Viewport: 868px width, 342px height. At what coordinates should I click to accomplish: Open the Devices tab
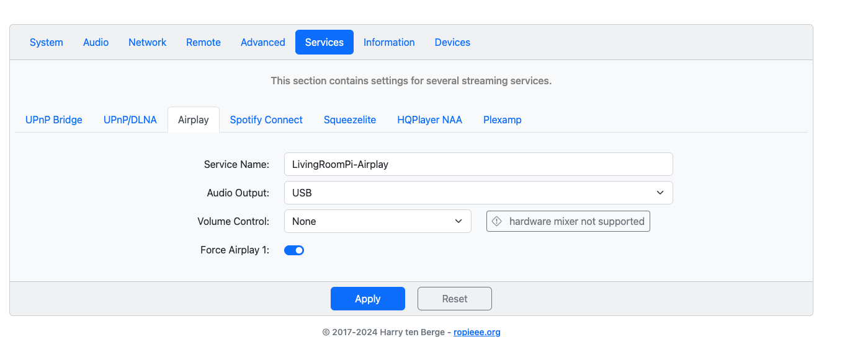pyautogui.click(x=452, y=42)
